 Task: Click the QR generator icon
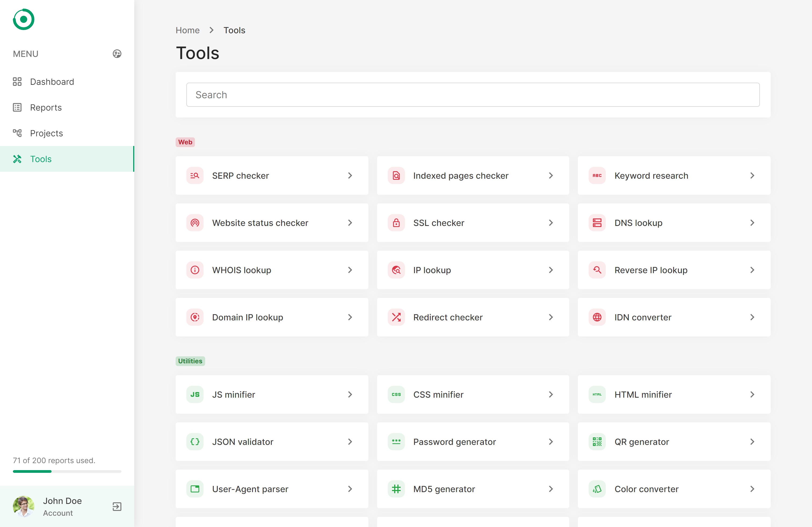pos(597,442)
